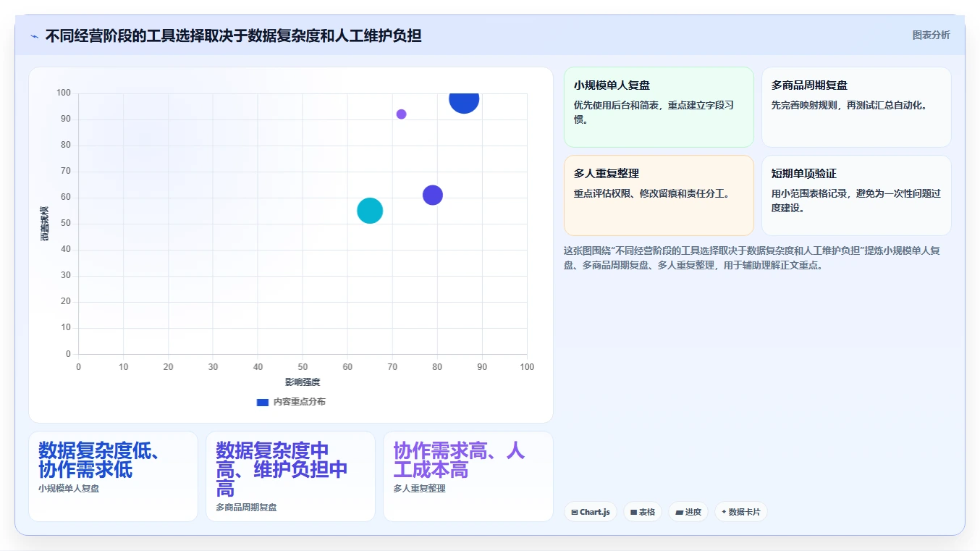Click the 数据卡片 tag icon
Viewport: 980px width, 551px height.
724,512
